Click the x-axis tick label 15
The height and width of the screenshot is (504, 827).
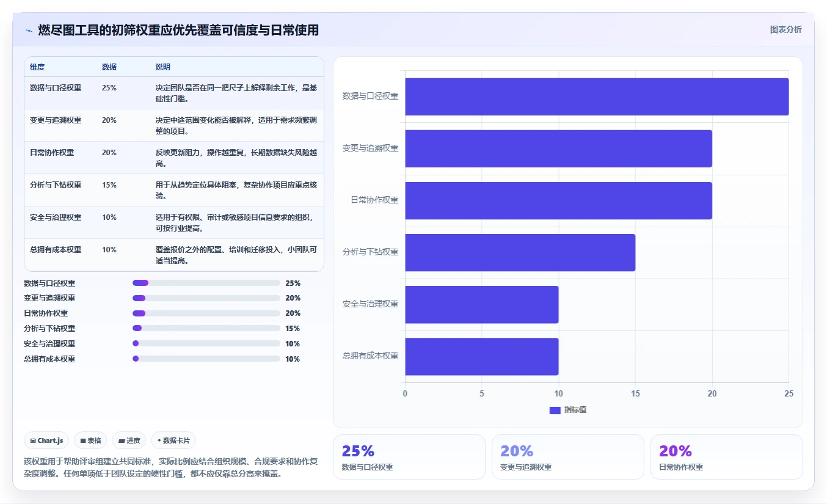point(635,394)
